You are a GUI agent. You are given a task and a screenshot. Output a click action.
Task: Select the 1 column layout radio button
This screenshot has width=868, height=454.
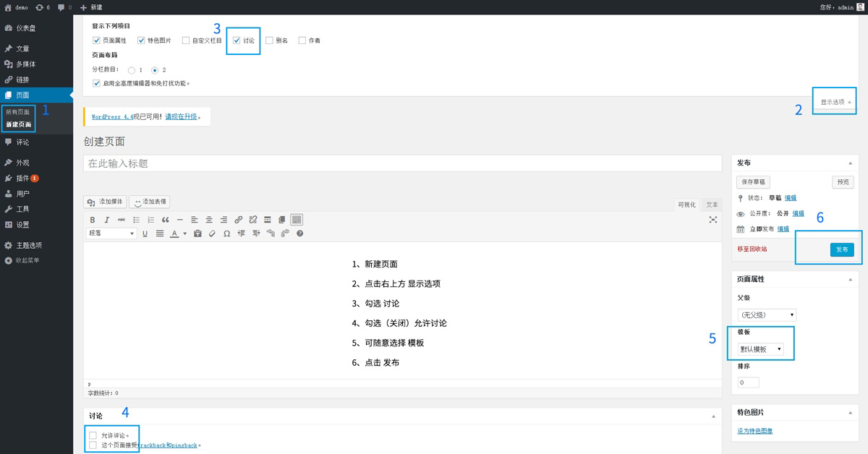pyautogui.click(x=131, y=70)
